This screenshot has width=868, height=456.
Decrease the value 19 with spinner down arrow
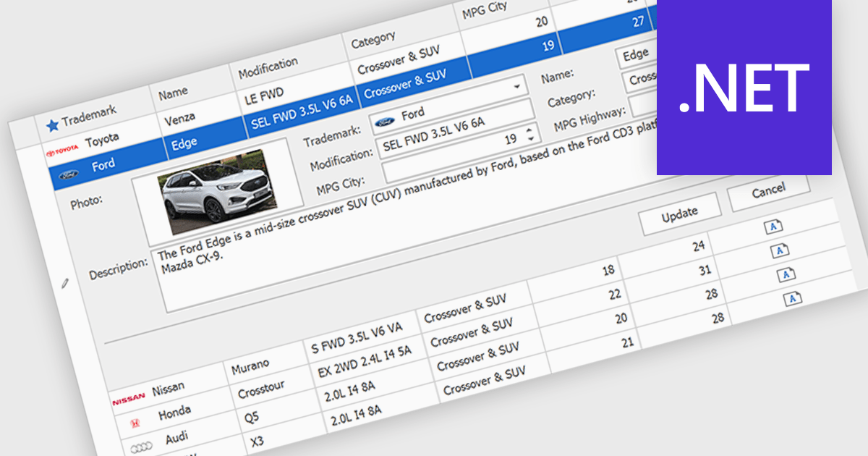point(530,138)
